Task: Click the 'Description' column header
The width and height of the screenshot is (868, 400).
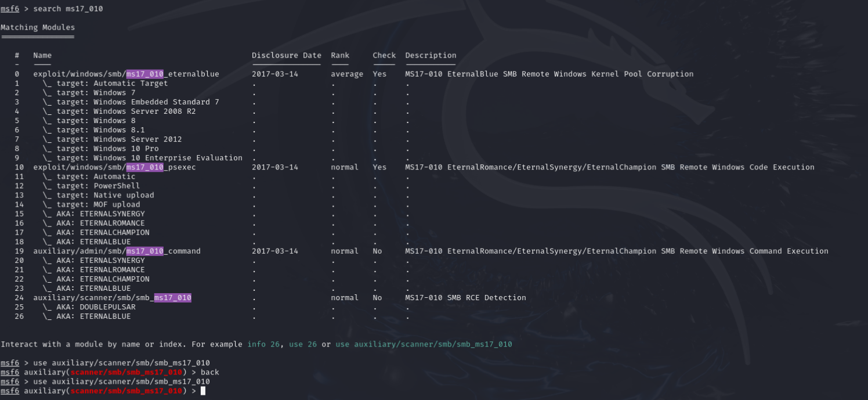Action: pos(431,55)
